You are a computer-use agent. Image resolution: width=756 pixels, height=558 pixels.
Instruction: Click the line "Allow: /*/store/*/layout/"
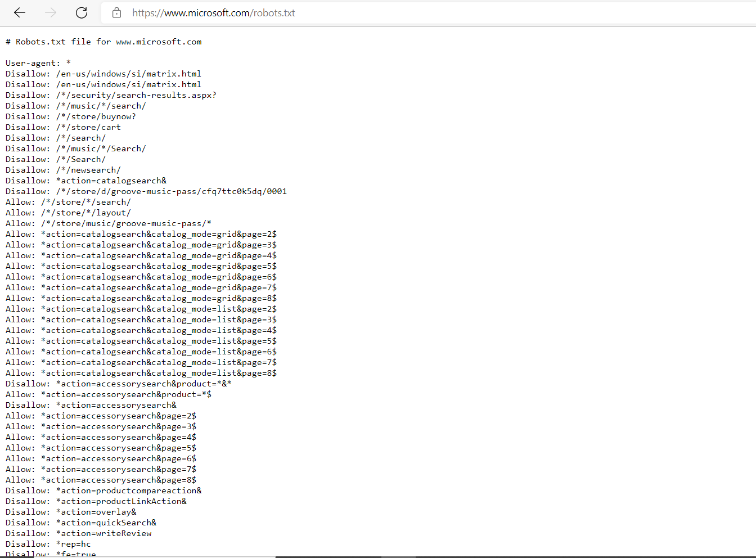pyautogui.click(x=68, y=213)
